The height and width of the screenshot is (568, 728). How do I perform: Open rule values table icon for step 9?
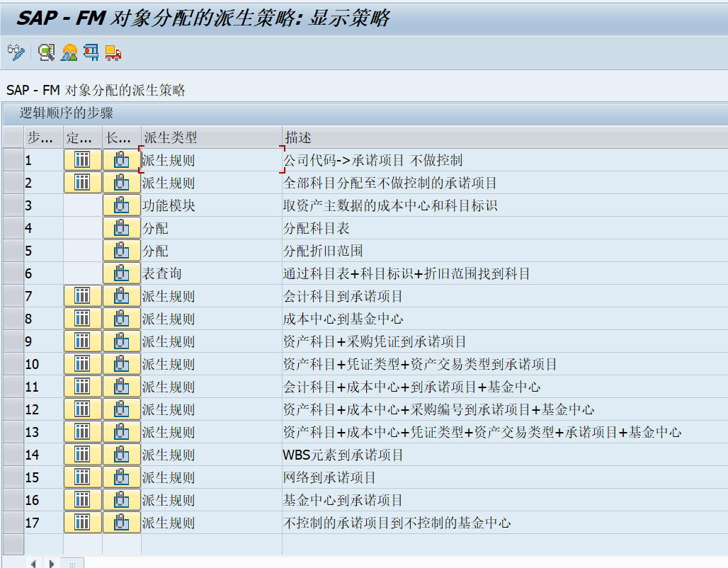tap(83, 341)
